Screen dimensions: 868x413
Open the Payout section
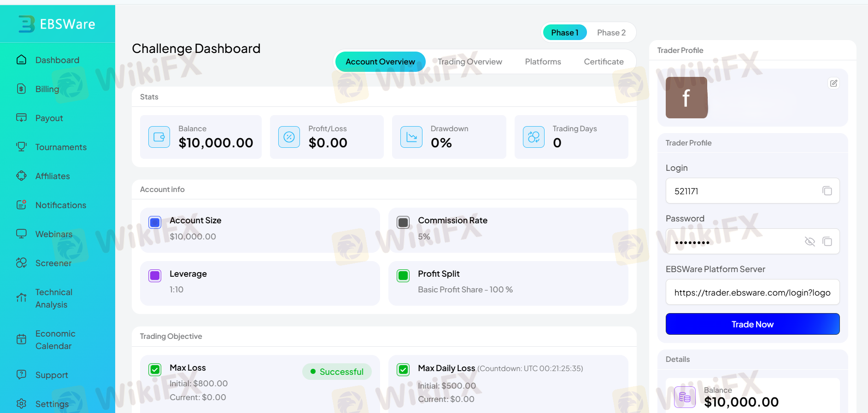pyautogui.click(x=49, y=118)
